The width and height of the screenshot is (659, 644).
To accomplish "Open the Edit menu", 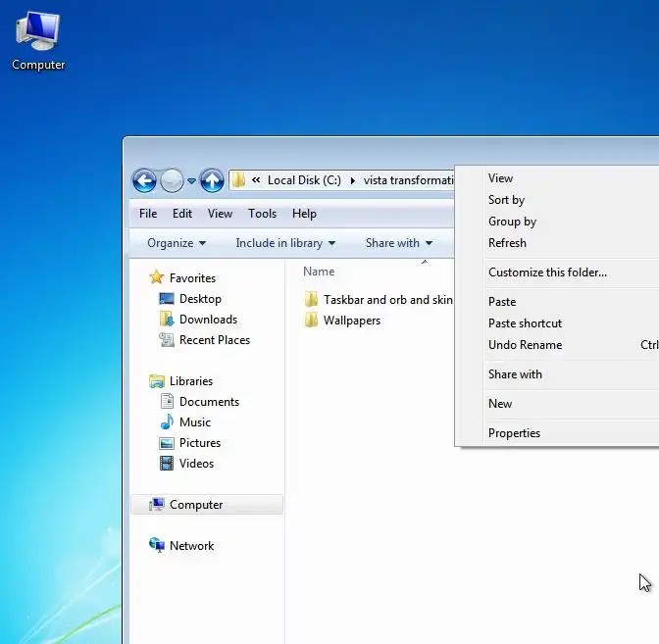I will (182, 214).
